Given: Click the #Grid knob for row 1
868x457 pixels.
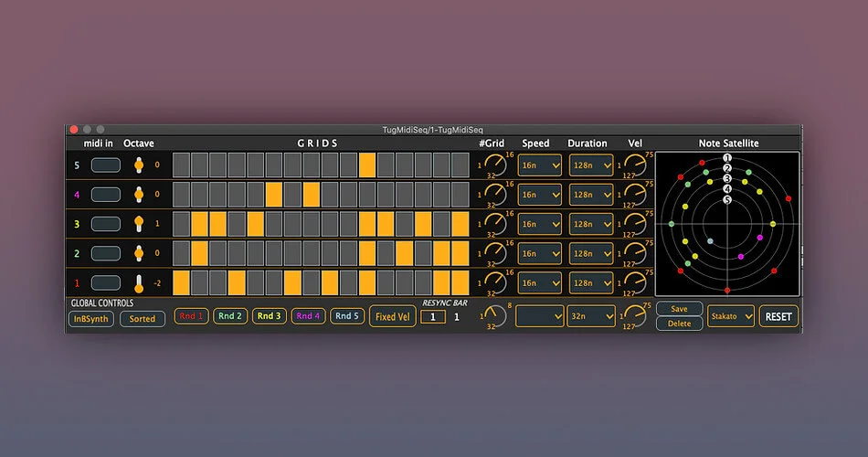Looking at the screenshot, I should pyautogui.click(x=495, y=282).
